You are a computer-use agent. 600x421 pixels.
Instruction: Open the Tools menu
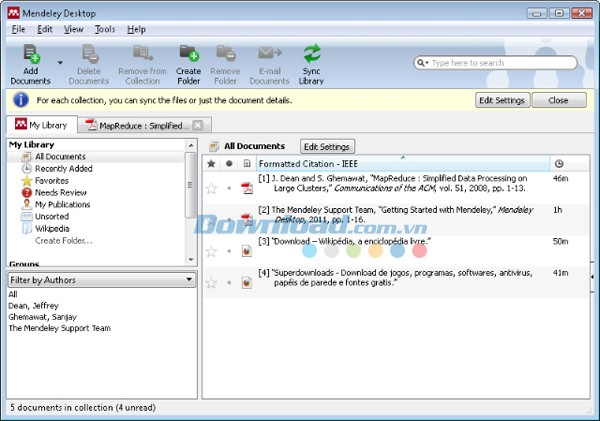tap(105, 29)
